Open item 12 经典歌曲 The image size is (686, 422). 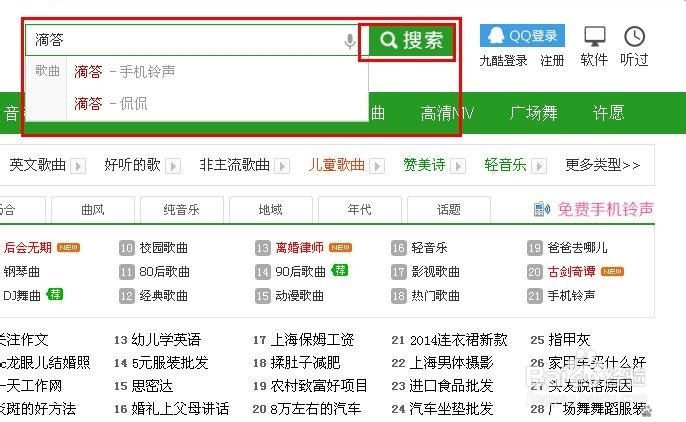[x=164, y=296]
